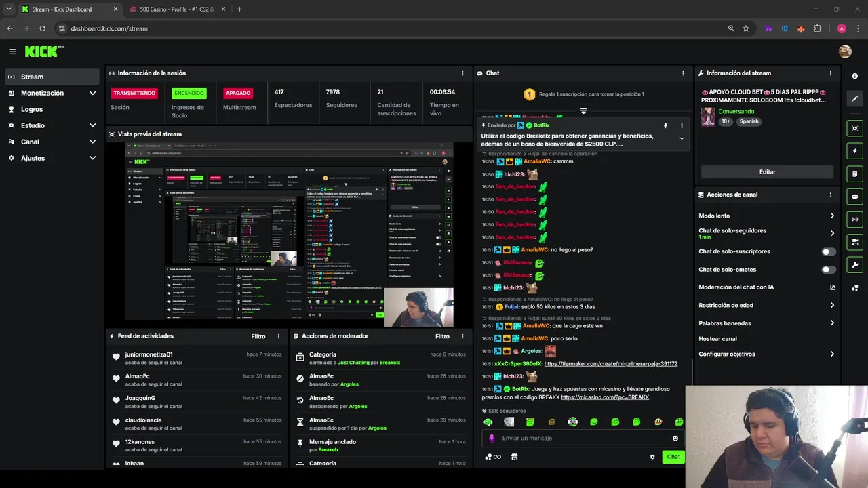Click the stream preview thumbnail
The height and width of the screenshot is (488, 868).
coord(290,235)
